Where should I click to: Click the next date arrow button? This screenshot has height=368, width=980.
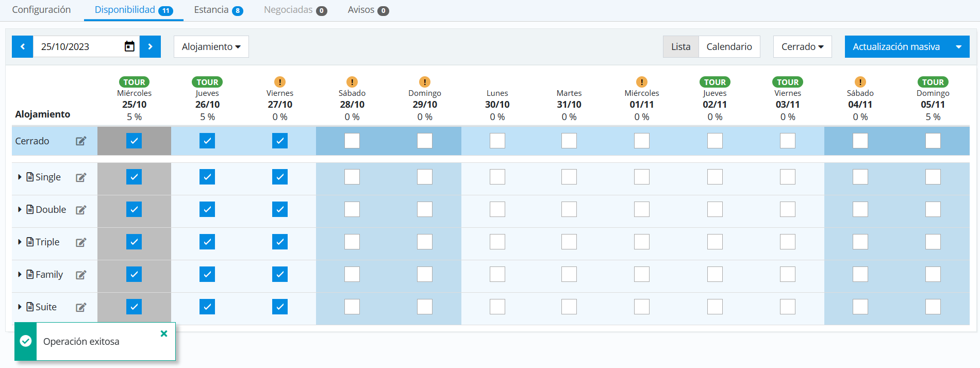(x=150, y=47)
